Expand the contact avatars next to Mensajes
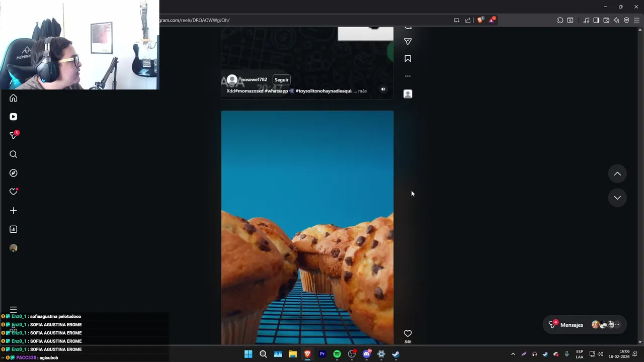The image size is (644, 362). coord(605,325)
